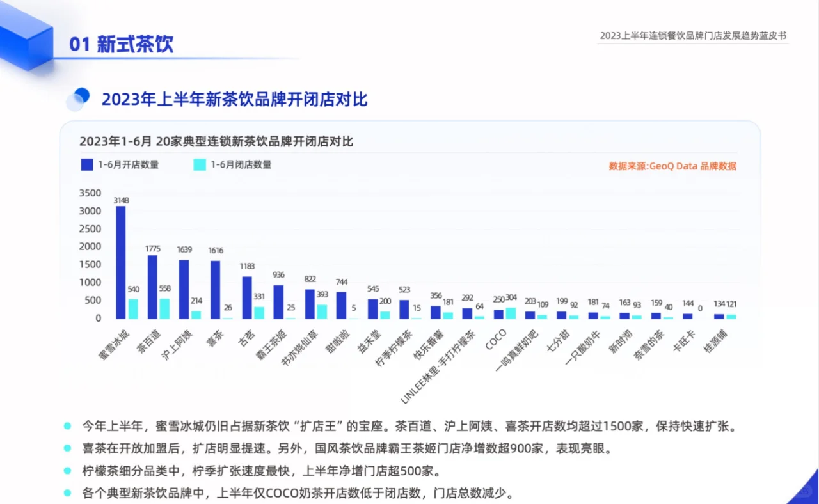Click the 茶百道 cyan closing bar
Image resolution: width=819 pixels, height=504 pixels.
point(164,308)
